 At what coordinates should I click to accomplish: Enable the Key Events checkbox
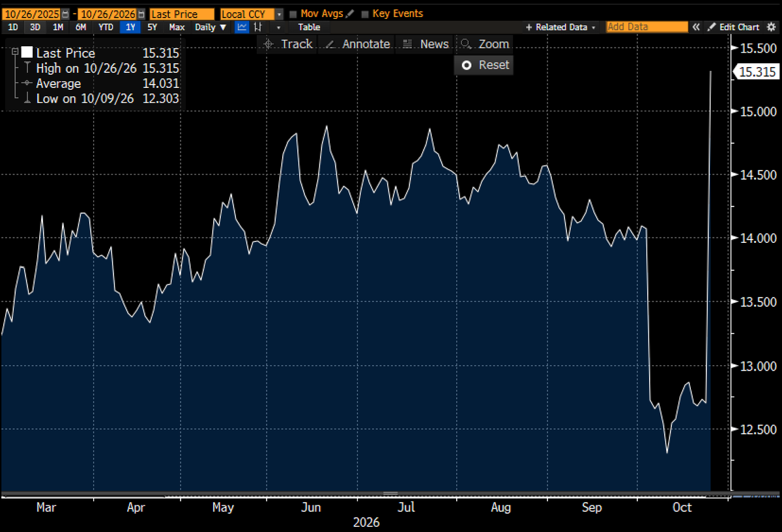click(365, 14)
